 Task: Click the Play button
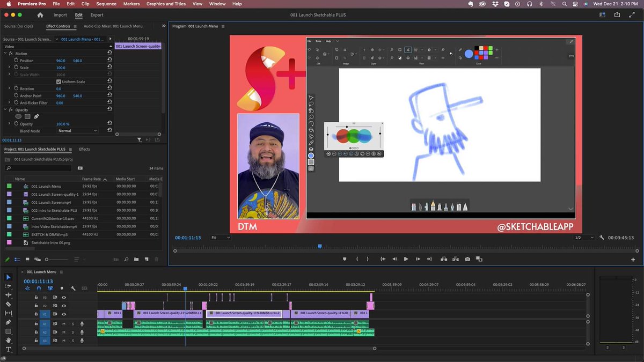click(406, 258)
